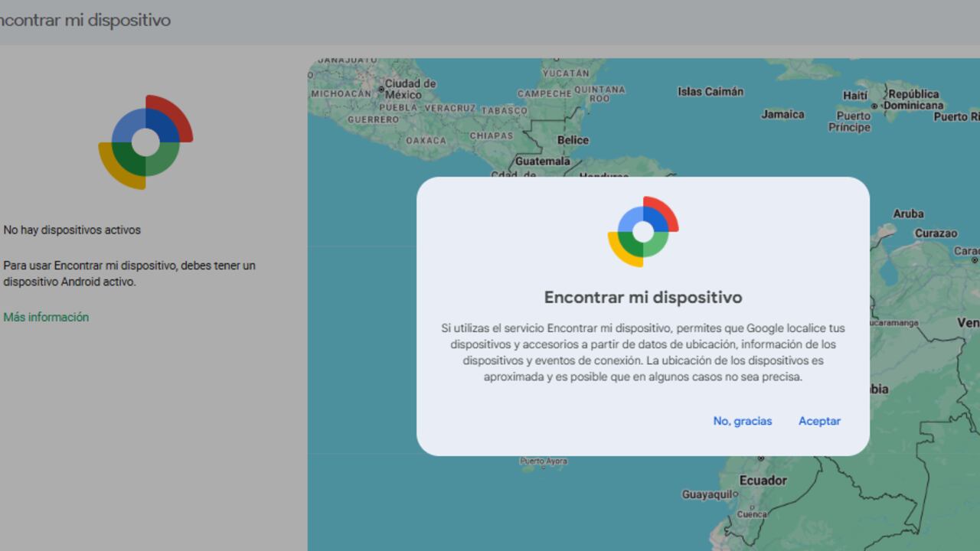Click the Find My Device logo in the sidebar

145,142
